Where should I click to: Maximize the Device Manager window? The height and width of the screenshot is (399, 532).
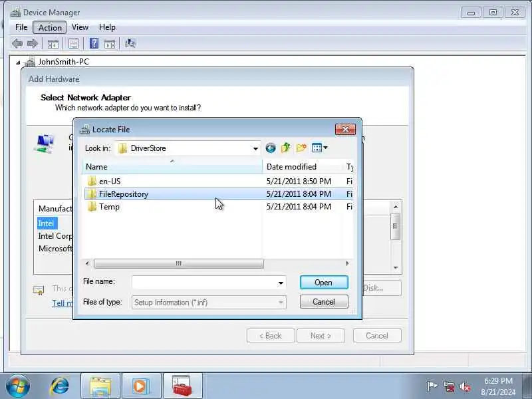point(493,13)
